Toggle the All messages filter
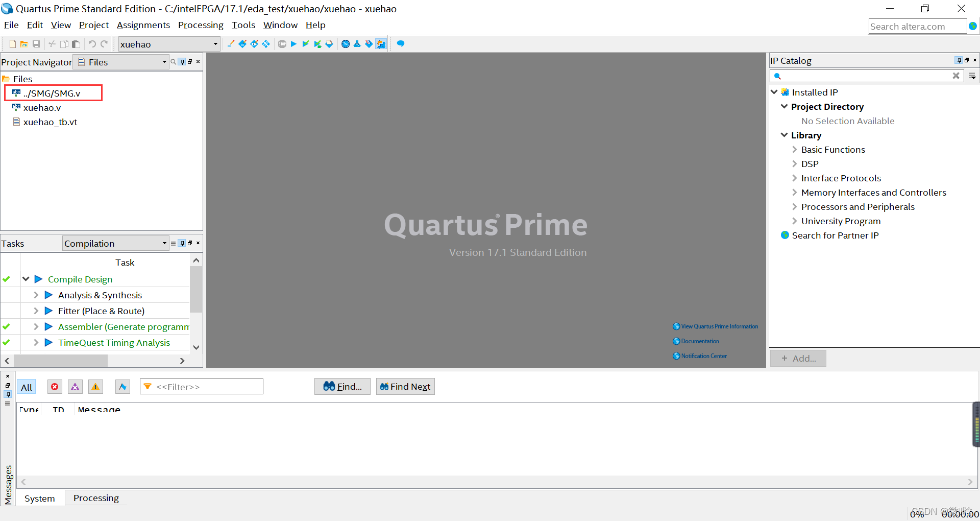The width and height of the screenshot is (980, 521). [27, 387]
